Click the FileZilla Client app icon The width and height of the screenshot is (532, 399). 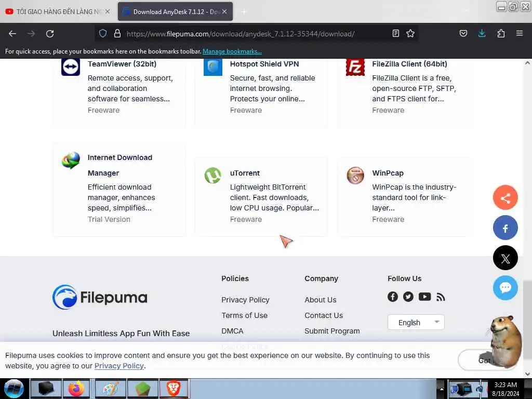[x=355, y=67]
